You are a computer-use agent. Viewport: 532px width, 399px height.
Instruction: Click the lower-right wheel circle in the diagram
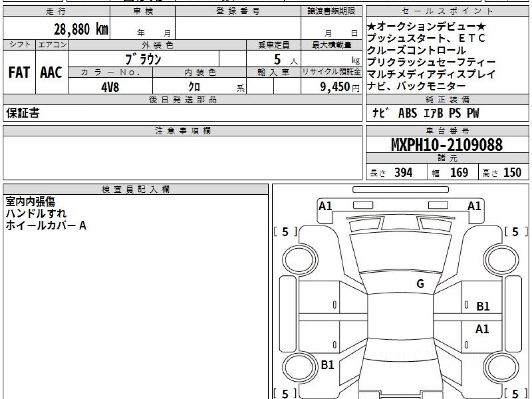pos(501,368)
